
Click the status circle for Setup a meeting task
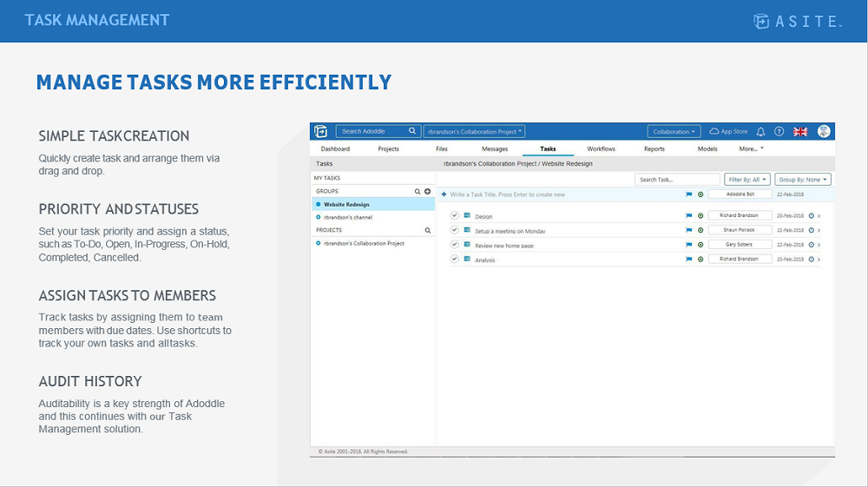(700, 230)
